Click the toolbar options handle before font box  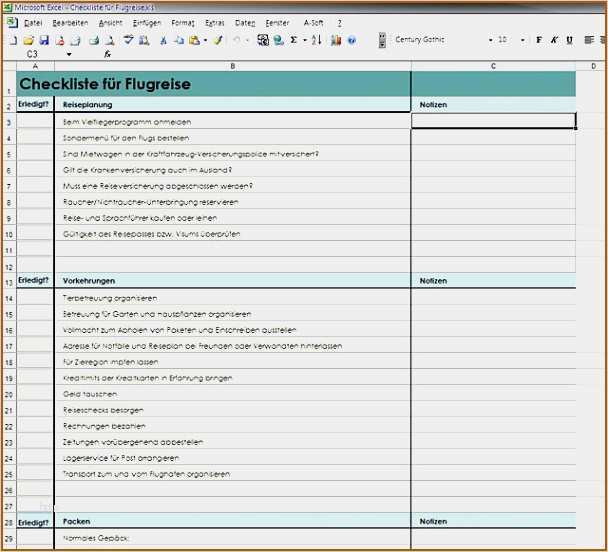382,40
